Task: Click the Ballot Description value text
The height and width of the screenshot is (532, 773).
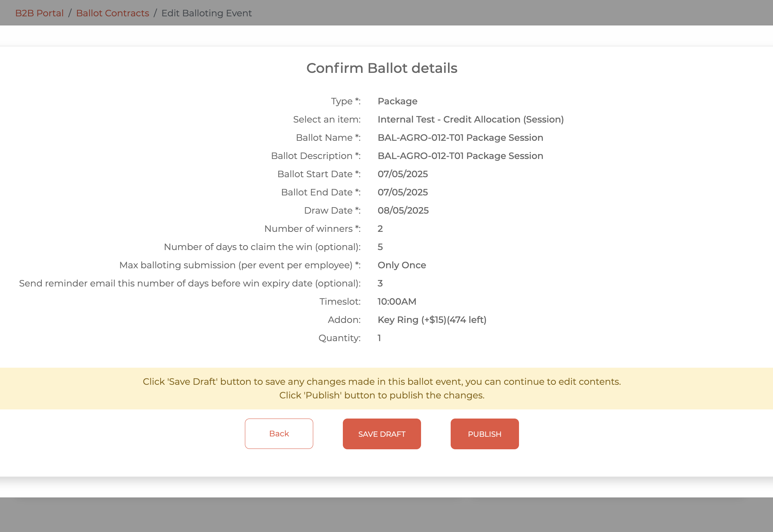Action: 460,156
